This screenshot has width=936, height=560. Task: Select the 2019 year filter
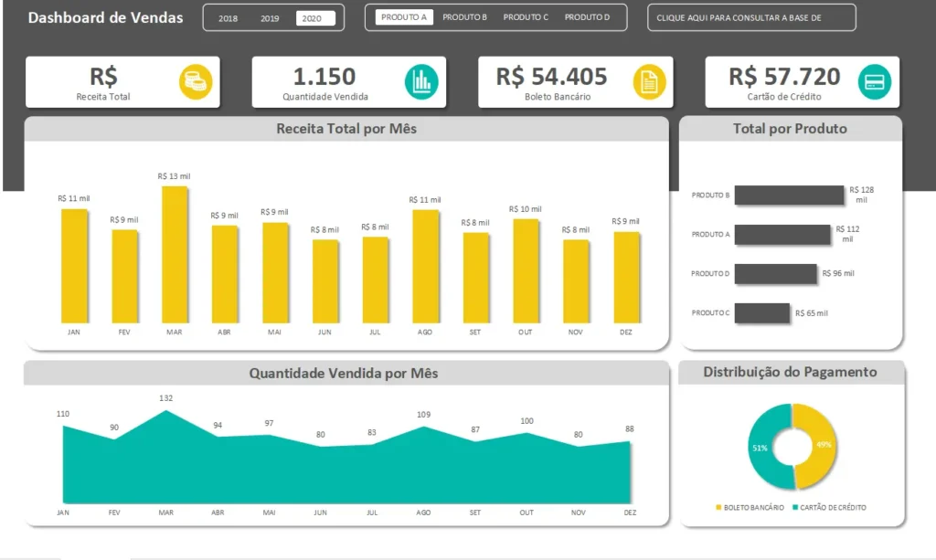click(x=270, y=18)
